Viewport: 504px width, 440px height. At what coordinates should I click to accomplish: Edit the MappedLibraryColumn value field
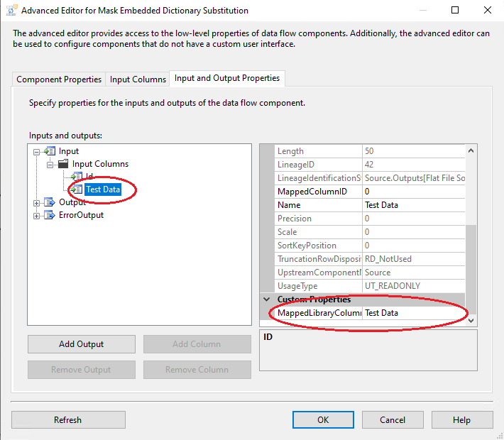pyautogui.click(x=413, y=313)
